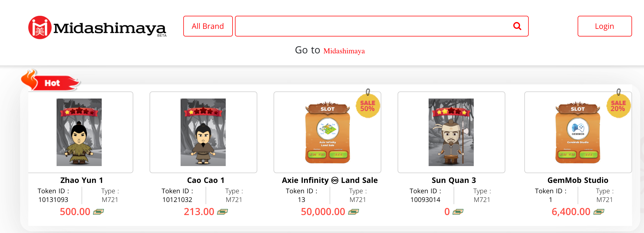Open the Cao Cao 1 character thumbnail
The image size is (644, 233).
tap(203, 132)
